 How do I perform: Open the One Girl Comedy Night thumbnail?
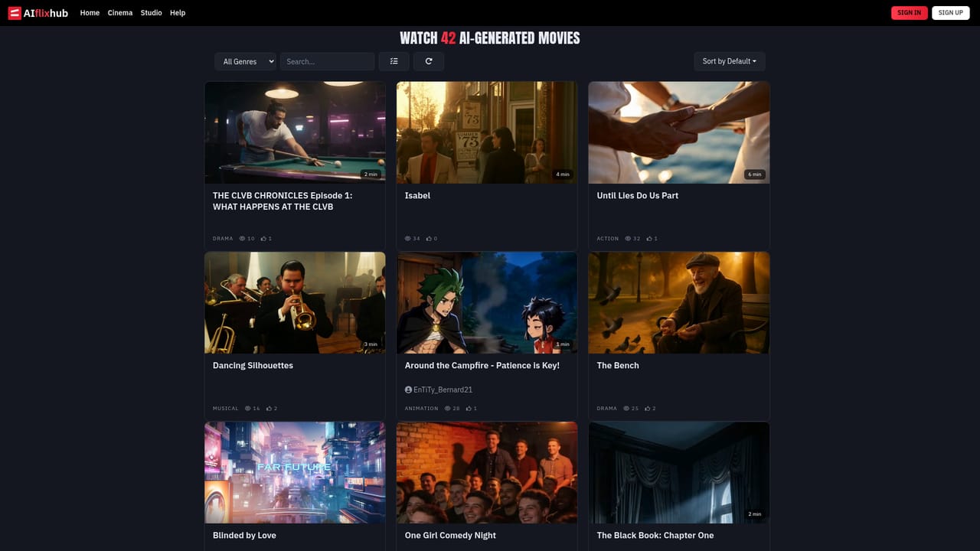point(487,473)
